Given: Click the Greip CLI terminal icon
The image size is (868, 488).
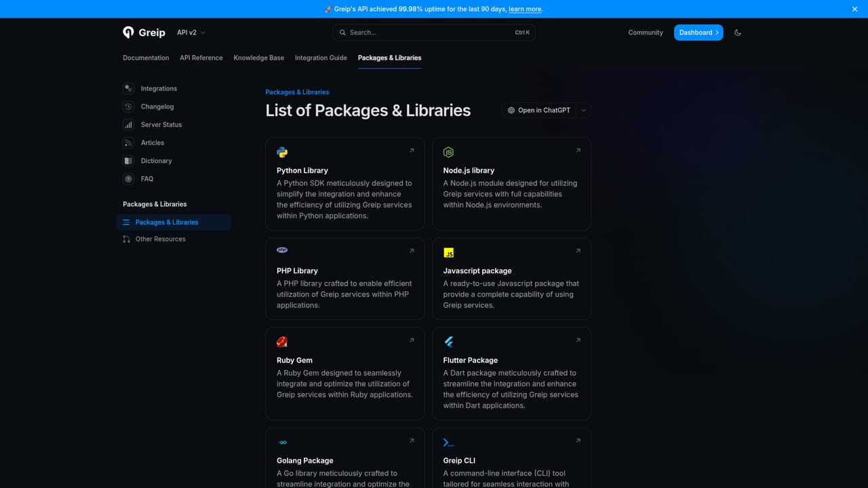Looking at the screenshot, I should pos(448,443).
